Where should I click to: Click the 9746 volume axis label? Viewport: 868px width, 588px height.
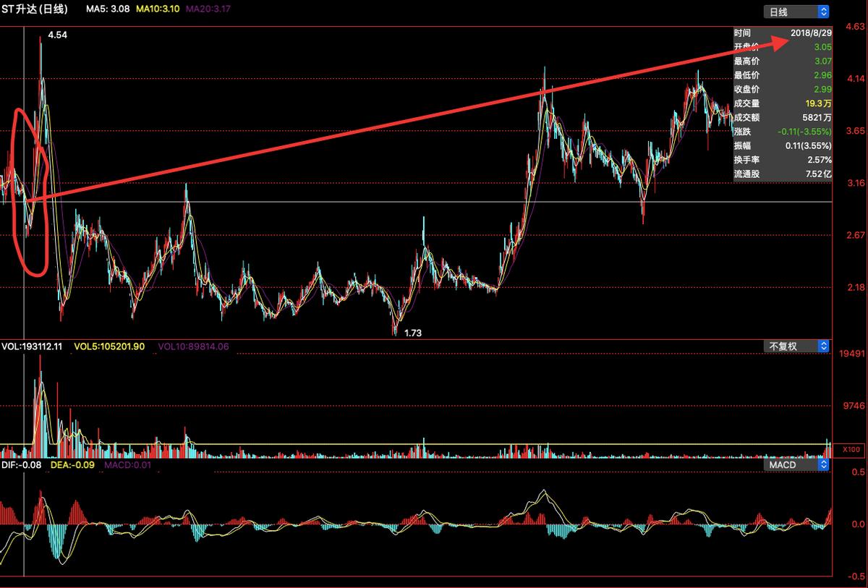coord(854,406)
